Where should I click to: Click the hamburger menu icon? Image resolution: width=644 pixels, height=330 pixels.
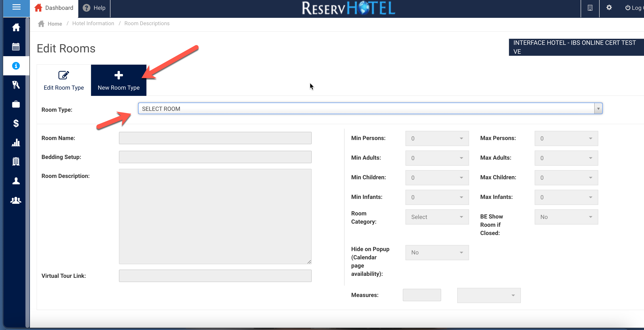point(16,7)
